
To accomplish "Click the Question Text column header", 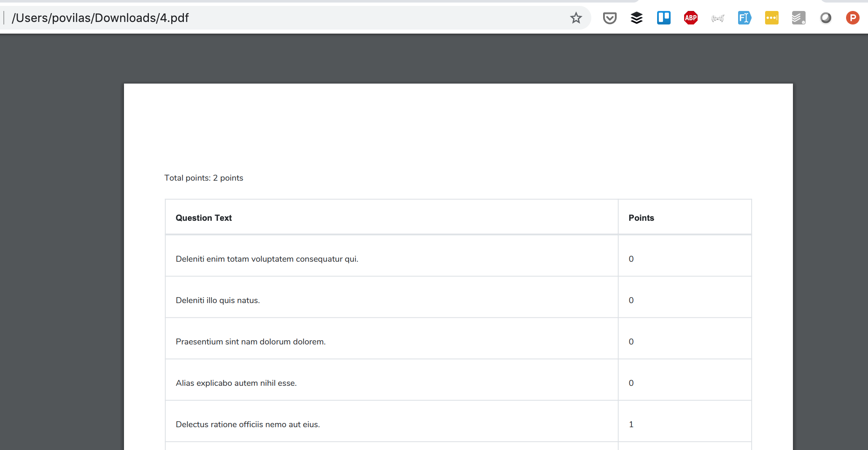I will 204,218.
